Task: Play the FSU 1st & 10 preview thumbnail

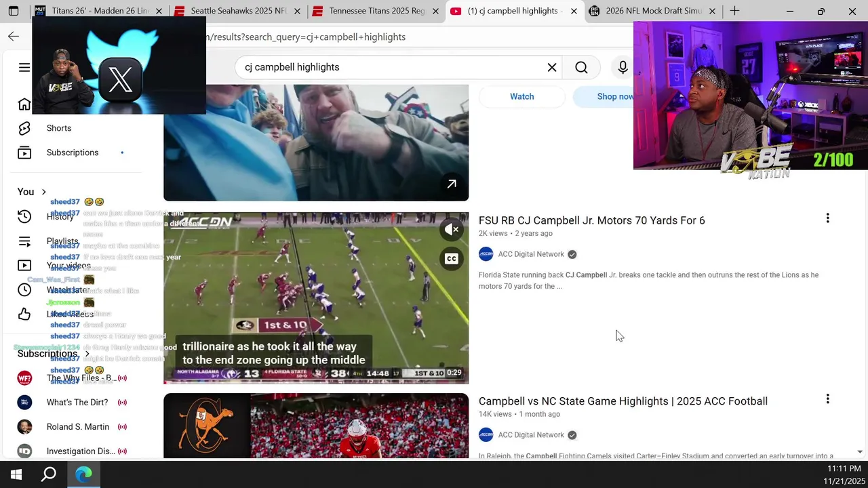Action: (316, 298)
